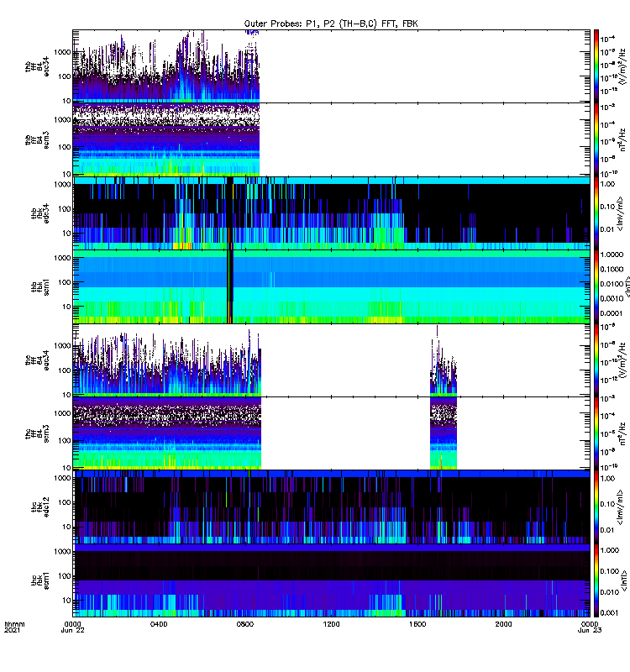
Task: Click the "1200" time axis label
Action: point(331,624)
